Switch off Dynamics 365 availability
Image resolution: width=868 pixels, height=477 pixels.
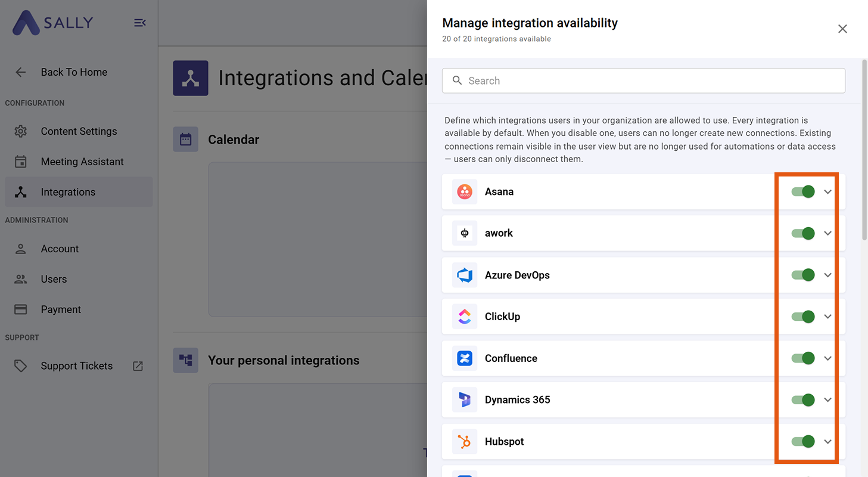(x=802, y=400)
